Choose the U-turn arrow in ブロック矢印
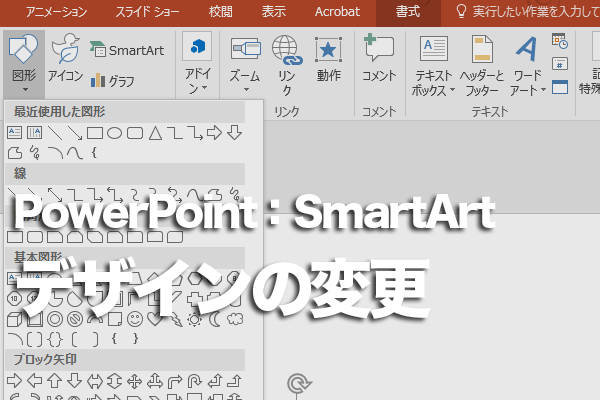This screenshot has width=600, height=400. pyautogui.click(x=194, y=381)
